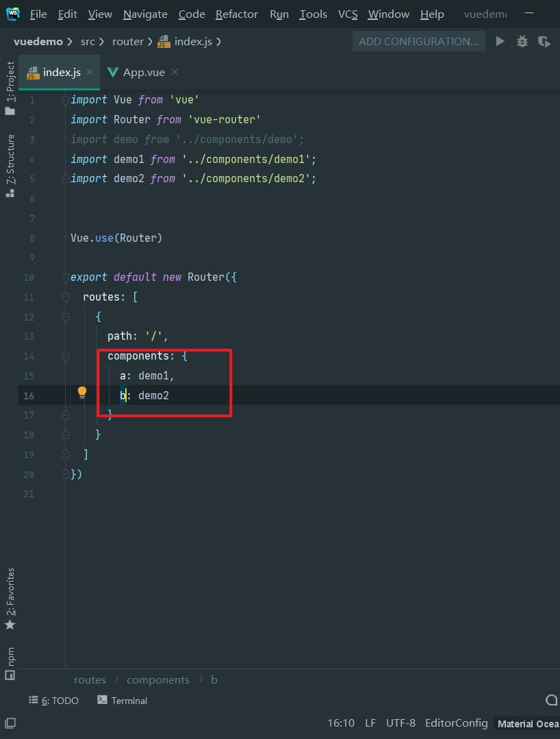Click the Event Log icon at bottom right

552,701
